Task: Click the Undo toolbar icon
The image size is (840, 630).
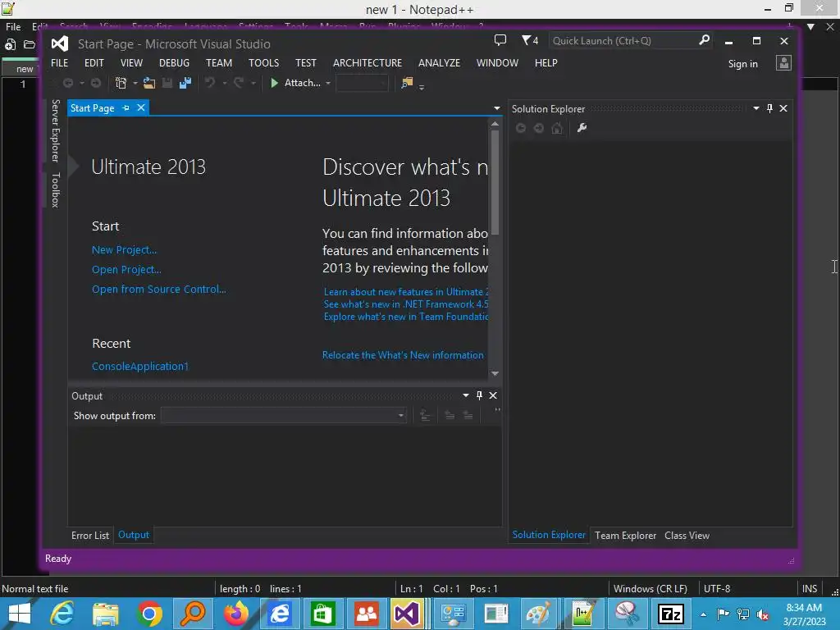Action: (211, 83)
